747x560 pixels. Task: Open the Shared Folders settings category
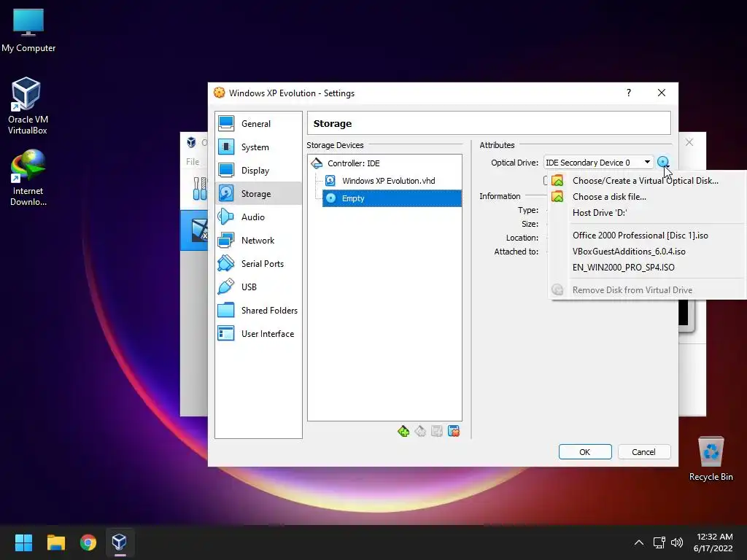[258, 311]
